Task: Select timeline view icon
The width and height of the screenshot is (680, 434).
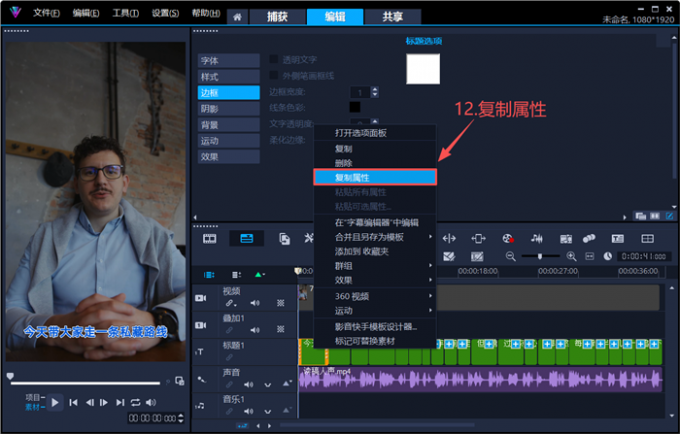Action: coord(246,238)
